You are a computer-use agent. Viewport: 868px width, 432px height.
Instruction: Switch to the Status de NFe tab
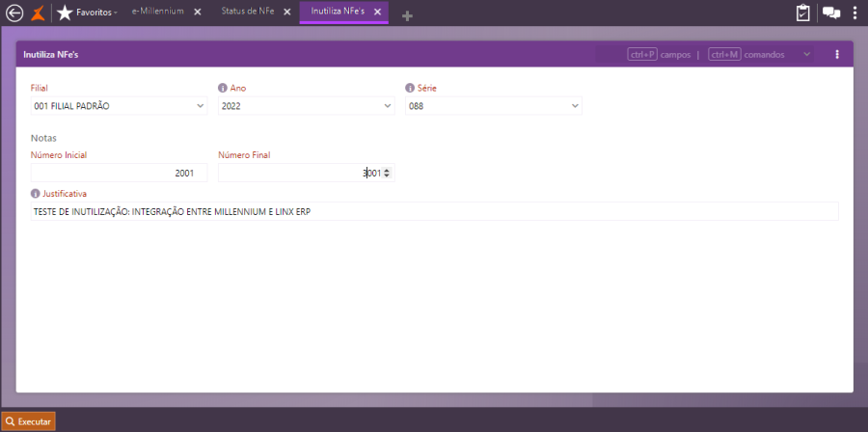pyautogui.click(x=248, y=11)
